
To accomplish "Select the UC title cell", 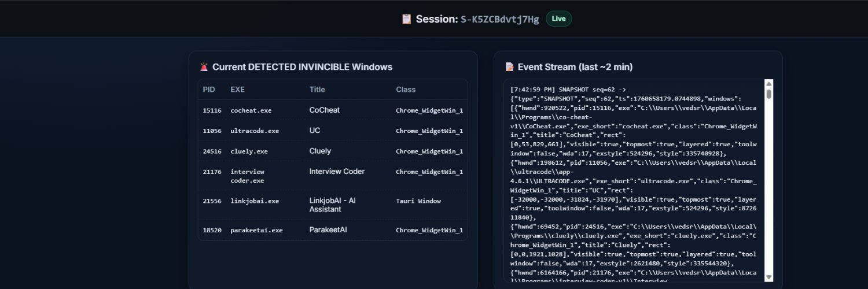I will click(315, 131).
